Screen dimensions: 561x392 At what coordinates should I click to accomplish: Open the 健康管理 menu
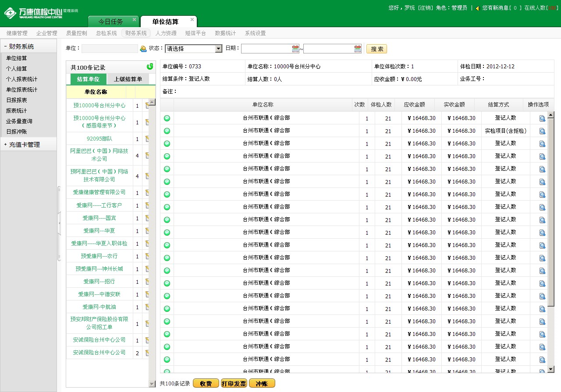coord(17,33)
